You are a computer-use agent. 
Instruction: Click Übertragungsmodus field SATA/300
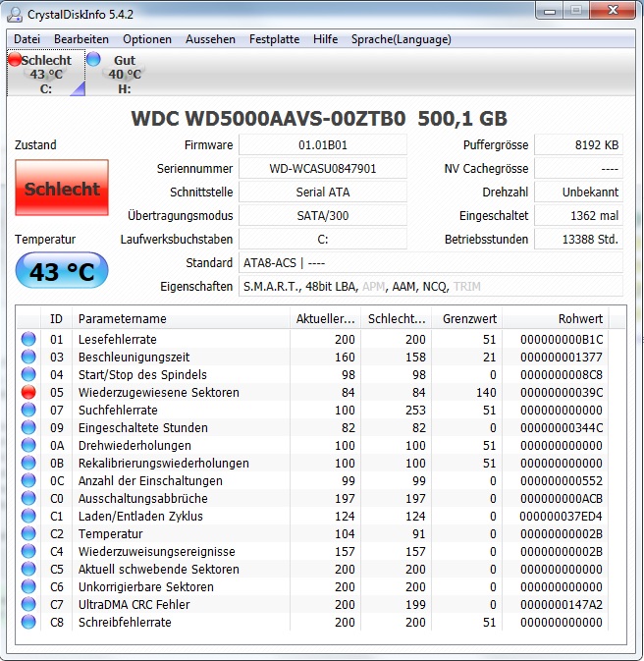[x=323, y=216]
